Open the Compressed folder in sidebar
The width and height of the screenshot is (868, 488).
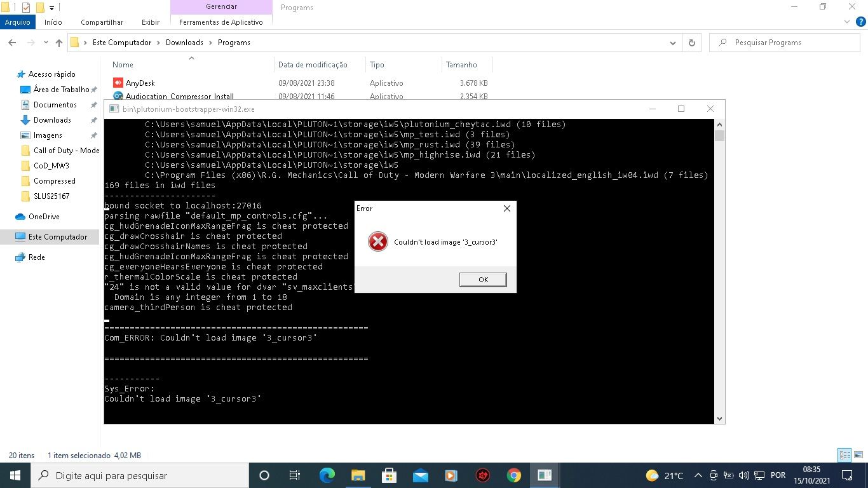[54, 181]
